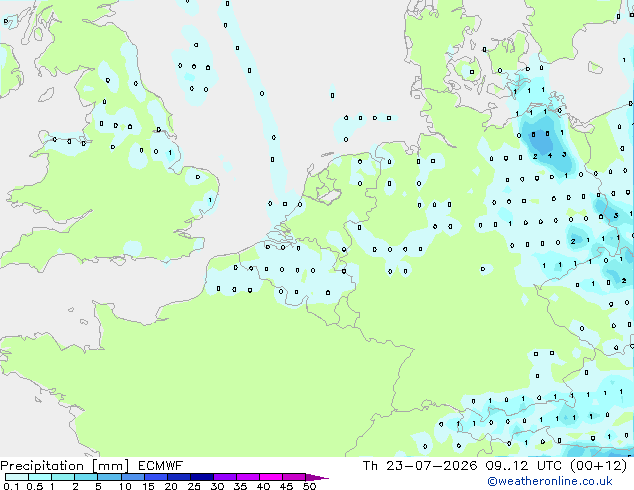Viewport: 634px width, 490px height.
Task: Pick the 10–15 mm legend color swatch
Action: (133, 477)
